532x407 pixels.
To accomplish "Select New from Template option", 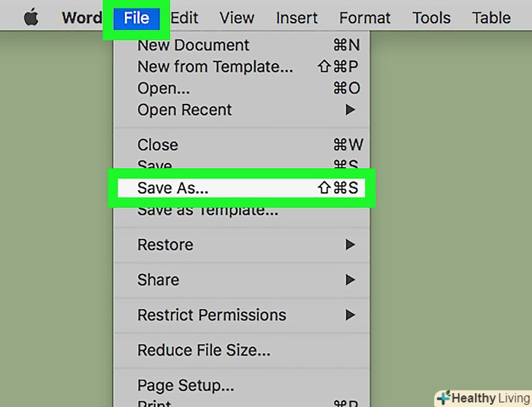I will pos(215,67).
